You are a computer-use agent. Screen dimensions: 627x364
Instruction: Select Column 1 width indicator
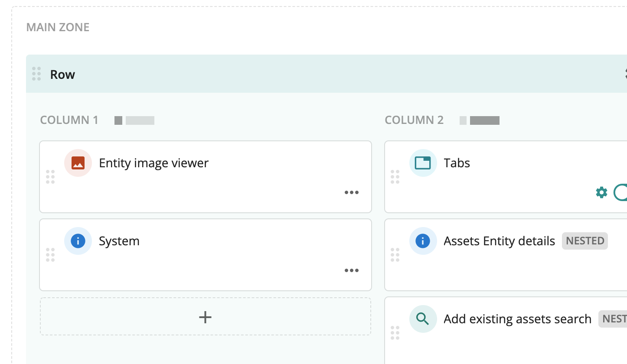(134, 120)
